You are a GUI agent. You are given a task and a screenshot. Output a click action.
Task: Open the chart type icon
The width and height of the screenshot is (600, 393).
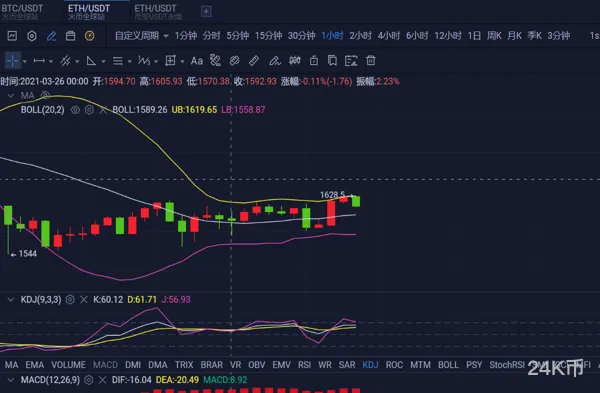[12, 36]
